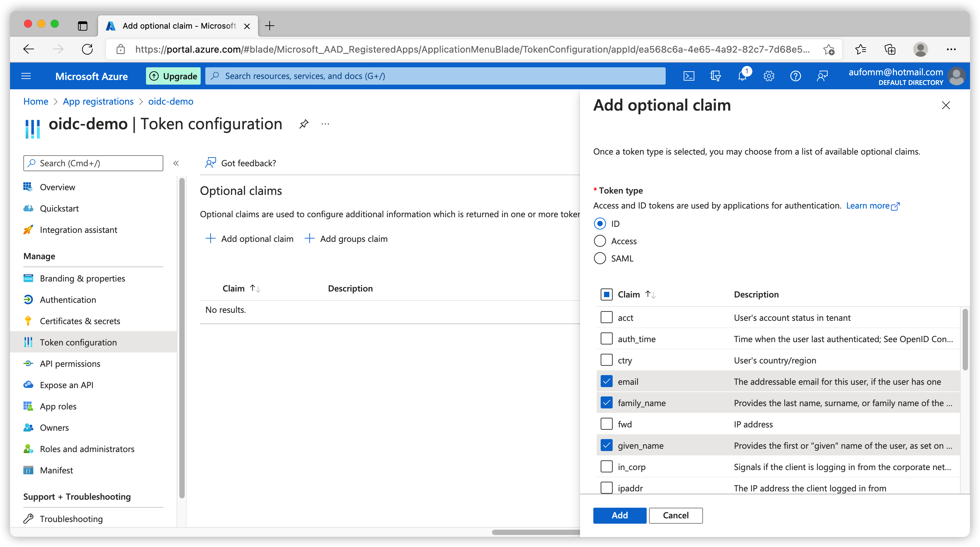Select the Access token type radio

600,241
